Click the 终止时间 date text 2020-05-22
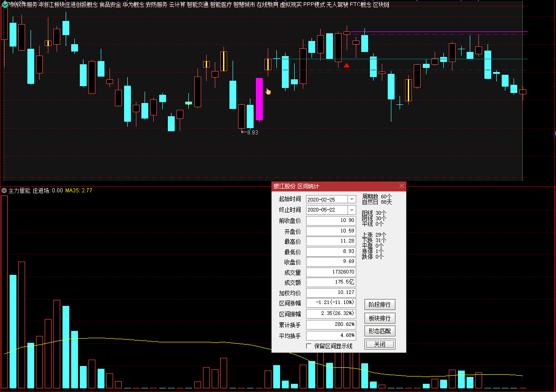Image resolution: width=556 pixels, height=392 pixels. (321, 210)
